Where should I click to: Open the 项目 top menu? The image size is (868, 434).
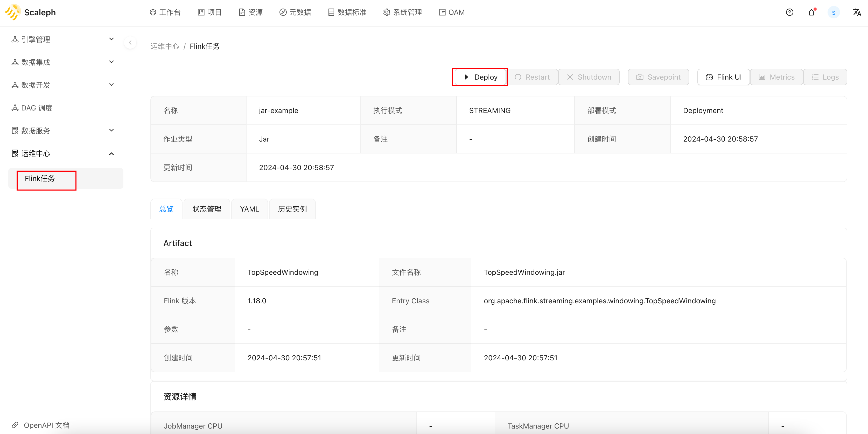coord(209,12)
